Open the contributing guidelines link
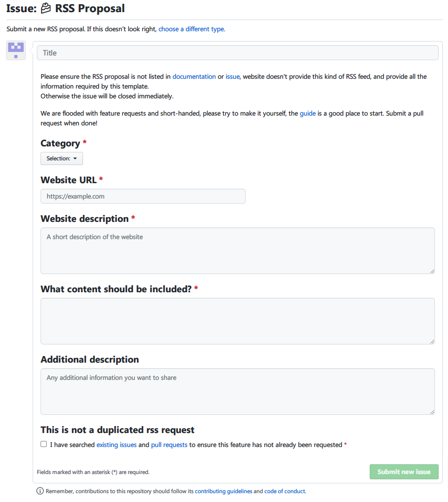This screenshot has width=448, height=502. (224, 491)
